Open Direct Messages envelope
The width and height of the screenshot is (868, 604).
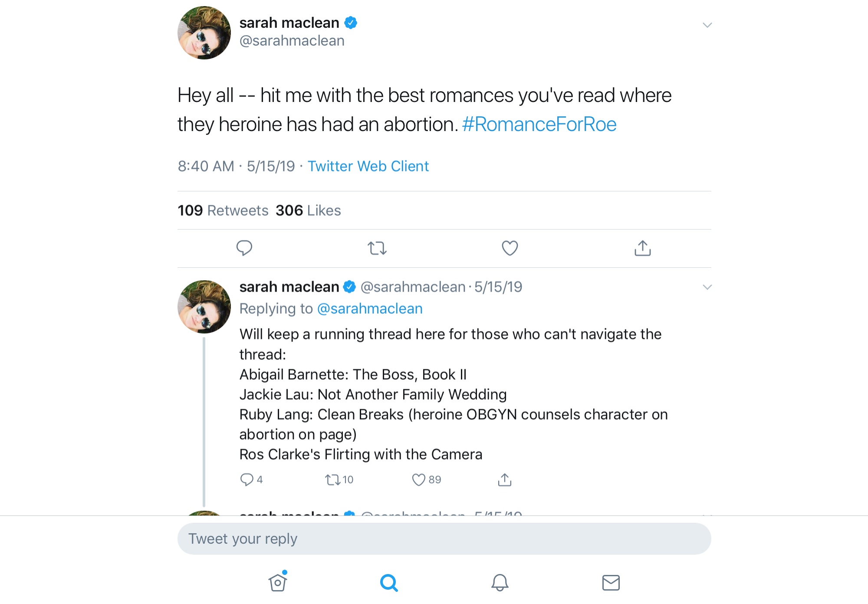point(611,582)
